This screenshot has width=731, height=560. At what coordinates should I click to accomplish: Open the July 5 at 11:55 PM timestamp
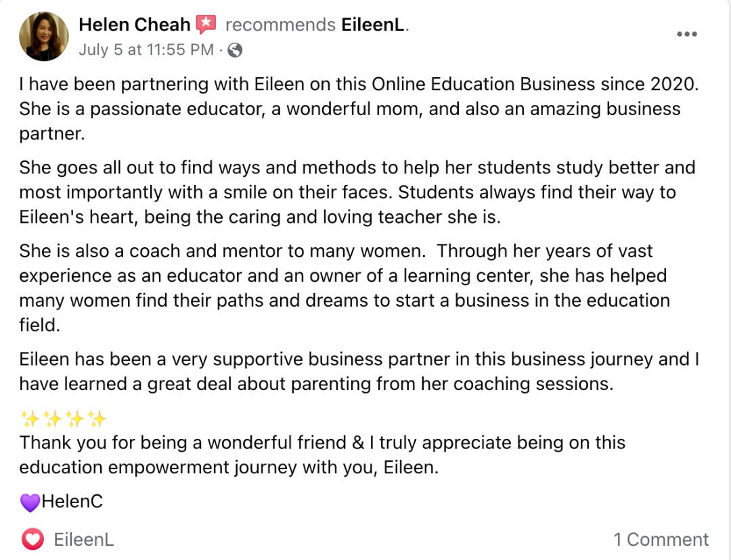coord(146,49)
